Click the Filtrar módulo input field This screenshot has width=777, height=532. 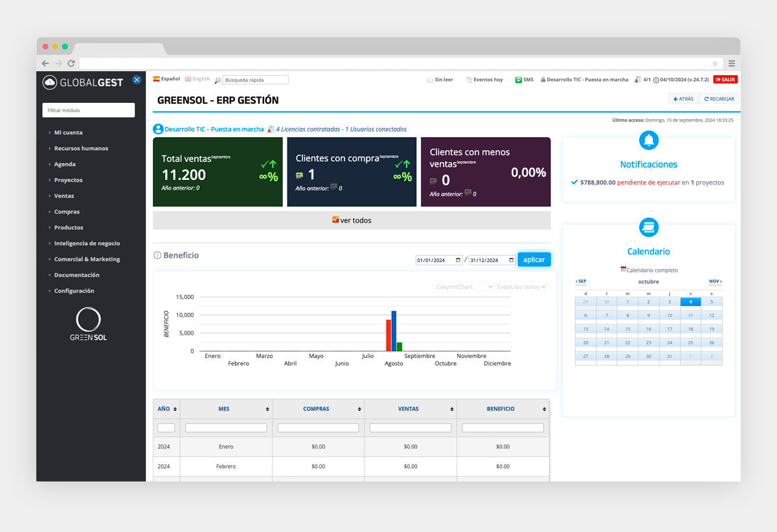89,110
